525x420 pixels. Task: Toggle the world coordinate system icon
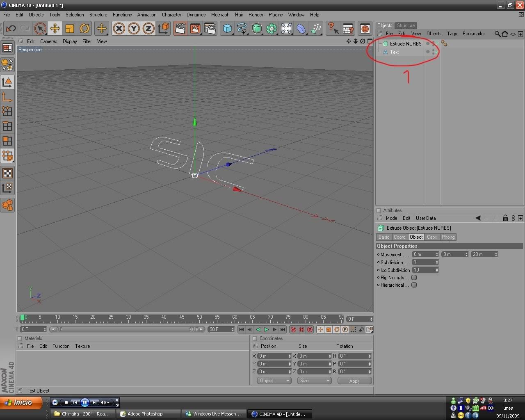(163, 28)
